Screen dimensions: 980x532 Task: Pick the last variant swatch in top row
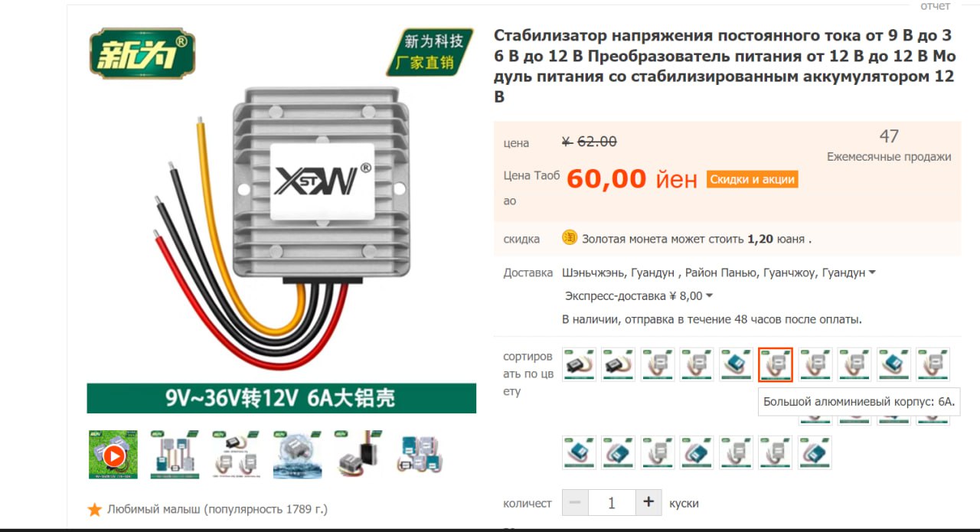coord(933,364)
